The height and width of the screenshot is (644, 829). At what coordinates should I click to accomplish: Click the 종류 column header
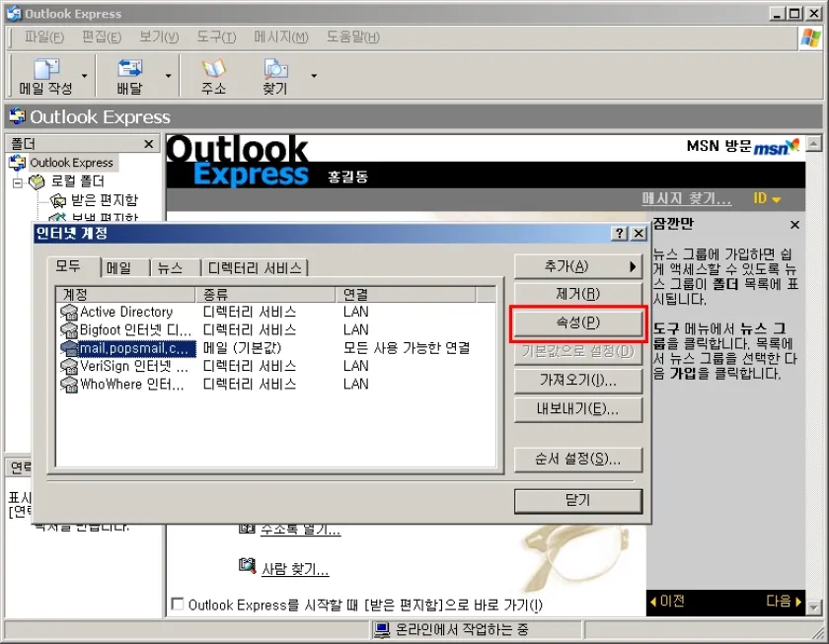[x=265, y=294]
